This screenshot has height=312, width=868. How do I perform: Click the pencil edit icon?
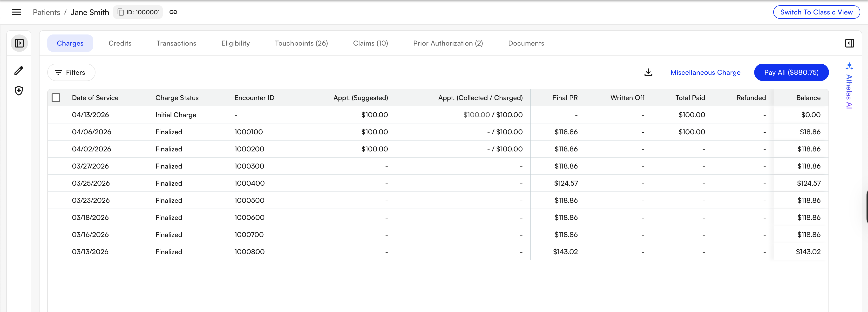19,70
